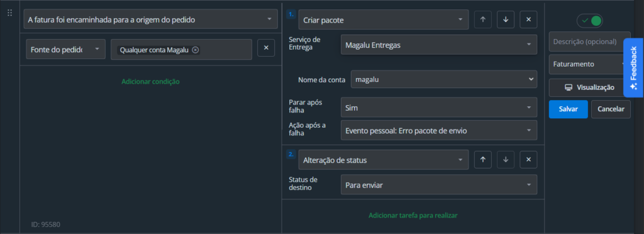
Task: Focus the Descrição (opcional) field
Action: point(586,42)
